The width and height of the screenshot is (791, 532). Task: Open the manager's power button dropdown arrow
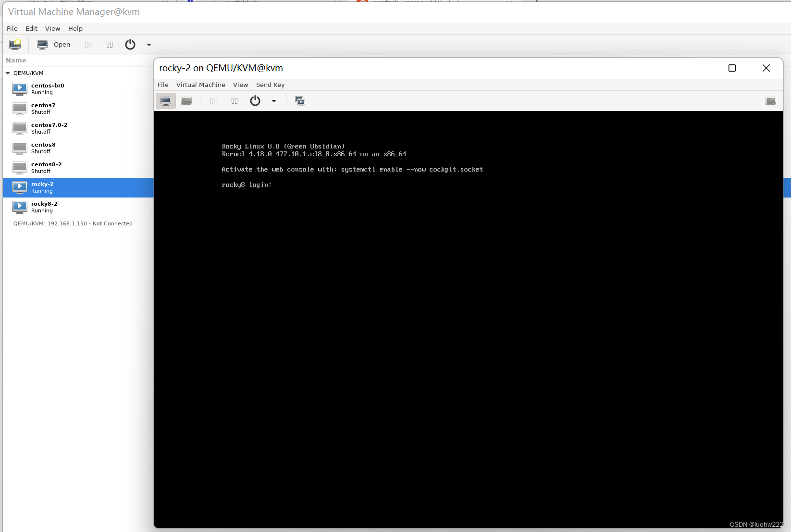pyautogui.click(x=148, y=44)
